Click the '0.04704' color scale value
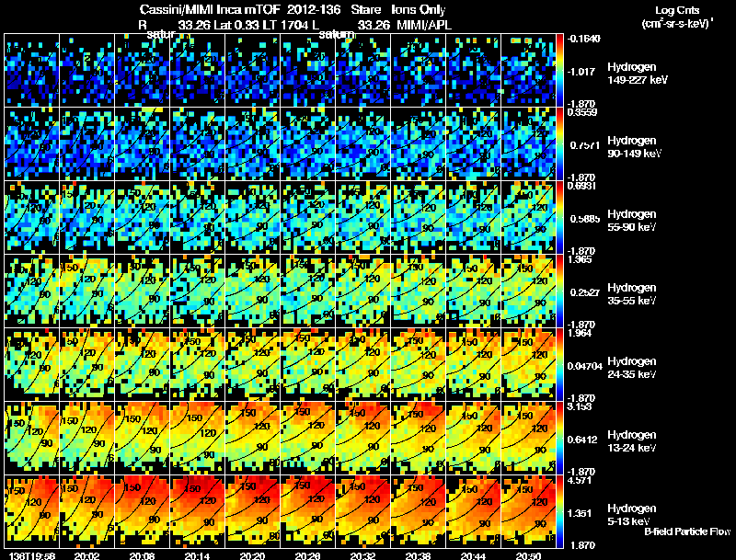The height and width of the screenshot is (560, 736). tap(585, 366)
